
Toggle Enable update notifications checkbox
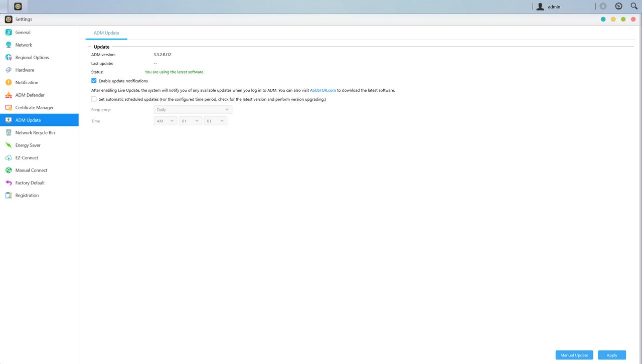[x=94, y=81]
